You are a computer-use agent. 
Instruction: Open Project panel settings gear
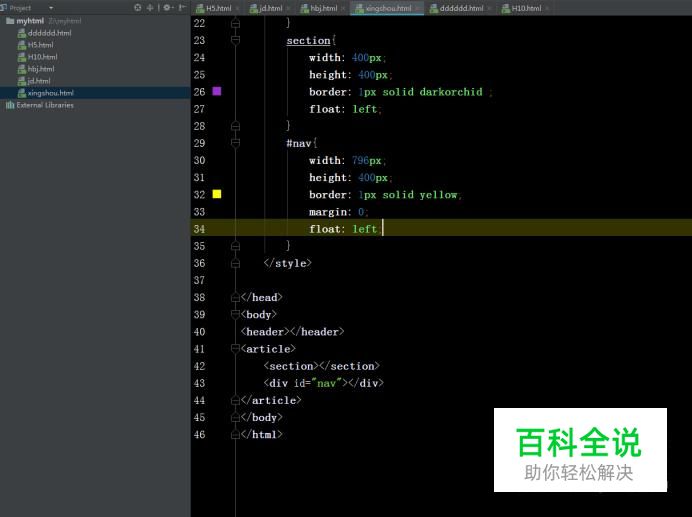click(x=168, y=8)
